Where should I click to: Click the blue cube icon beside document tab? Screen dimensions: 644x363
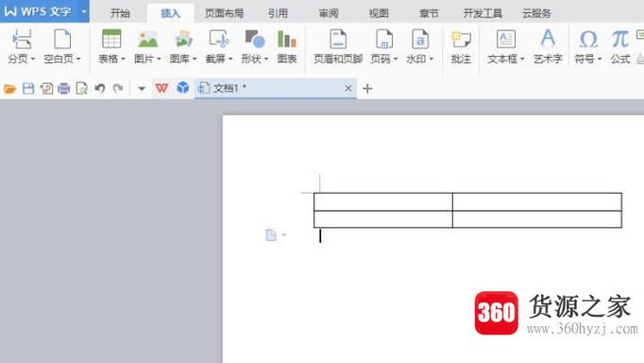[x=183, y=88]
